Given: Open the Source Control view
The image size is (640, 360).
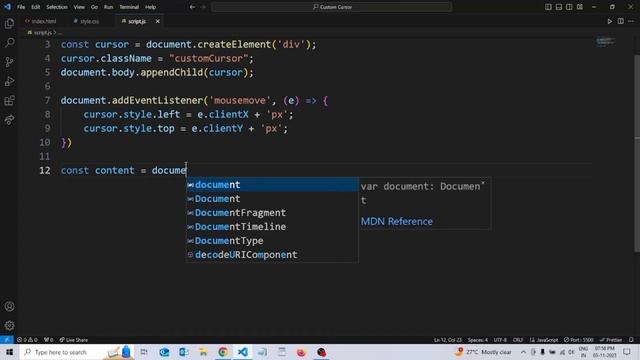Looking at the screenshot, I should pyautogui.click(x=9, y=62).
